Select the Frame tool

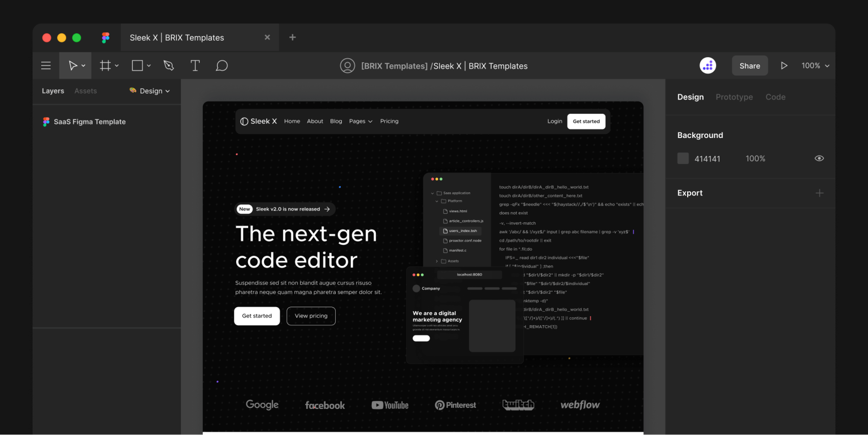(105, 65)
